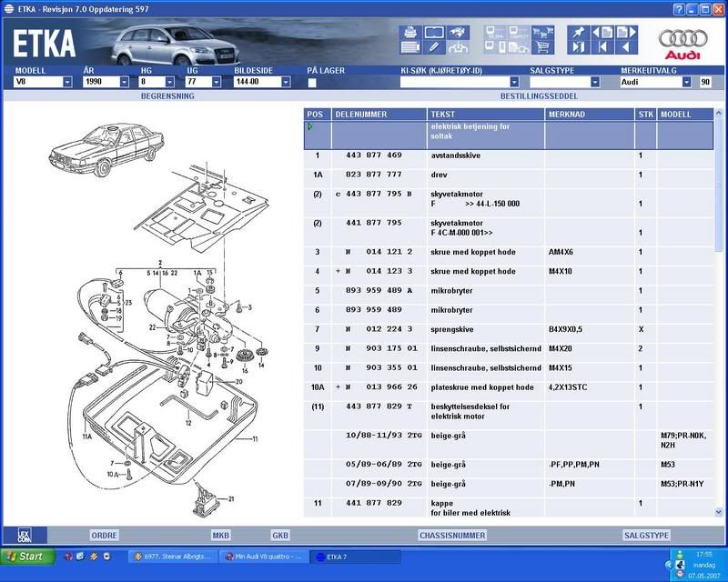The width and height of the screenshot is (728, 582).
Task: Open the shopping cart icon
Action: [543, 47]
